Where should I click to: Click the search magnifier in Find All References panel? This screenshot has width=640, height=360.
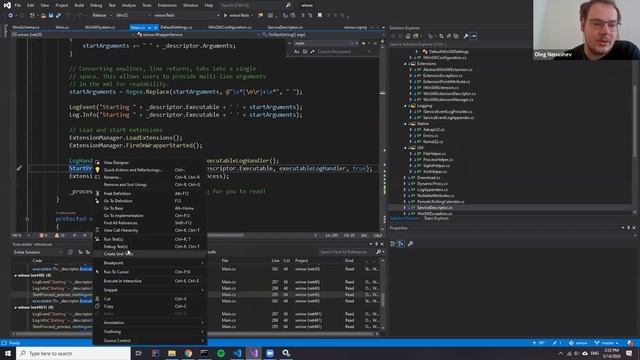[x=378, y=252]
